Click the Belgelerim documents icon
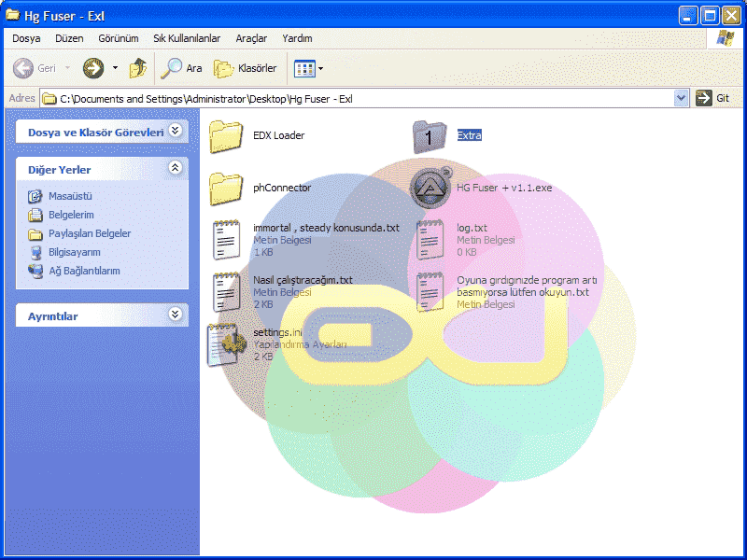The width and height of the screenshot is (747, 560). pyautogui.click(x=35, y=215)
